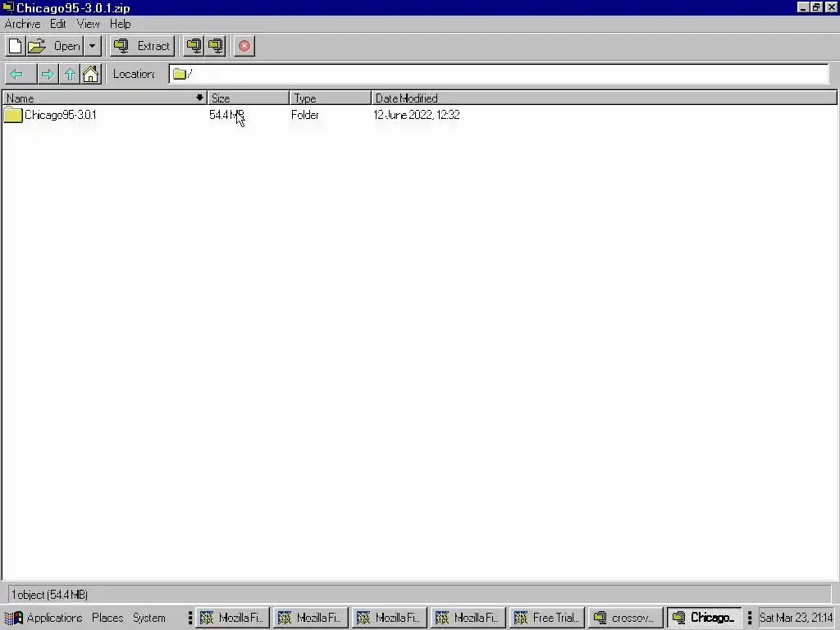Open the View menu
Screen dimensions: 840x630
click(88, 24)
